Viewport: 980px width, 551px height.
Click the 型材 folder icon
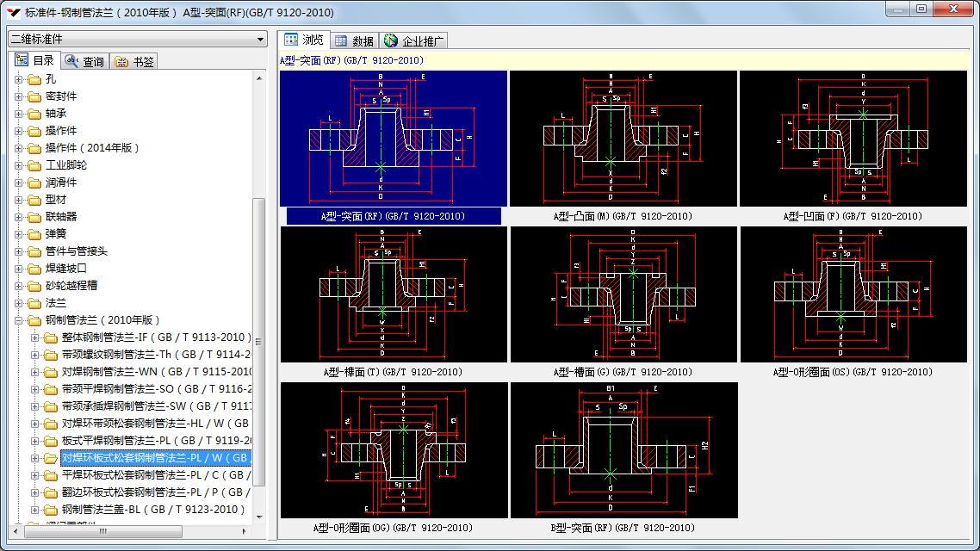[34, 200]
